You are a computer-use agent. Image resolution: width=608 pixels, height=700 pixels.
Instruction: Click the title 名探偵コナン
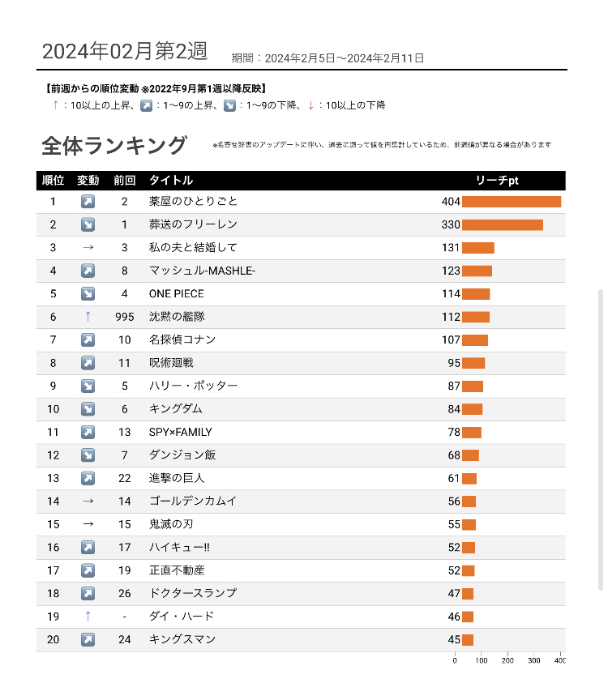coord(182,339)
